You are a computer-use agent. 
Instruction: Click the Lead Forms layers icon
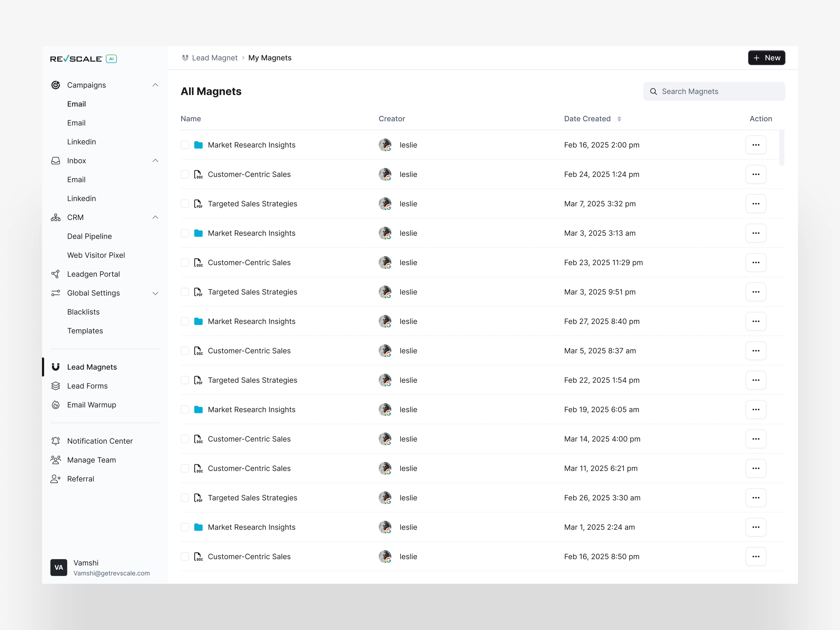coord(56,386)
